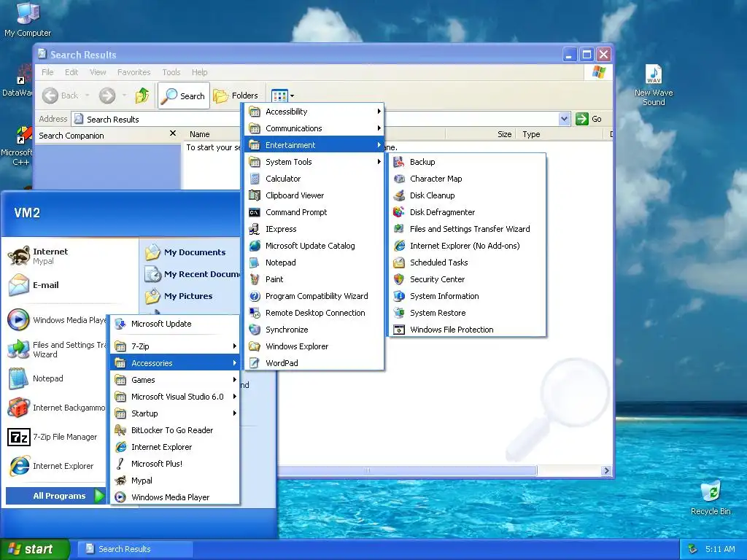Expand Microsoft Visual Studio 6.0 group
Image resolution: width=747 pixels, height=560 pixels.
click(x=174, y=397)
